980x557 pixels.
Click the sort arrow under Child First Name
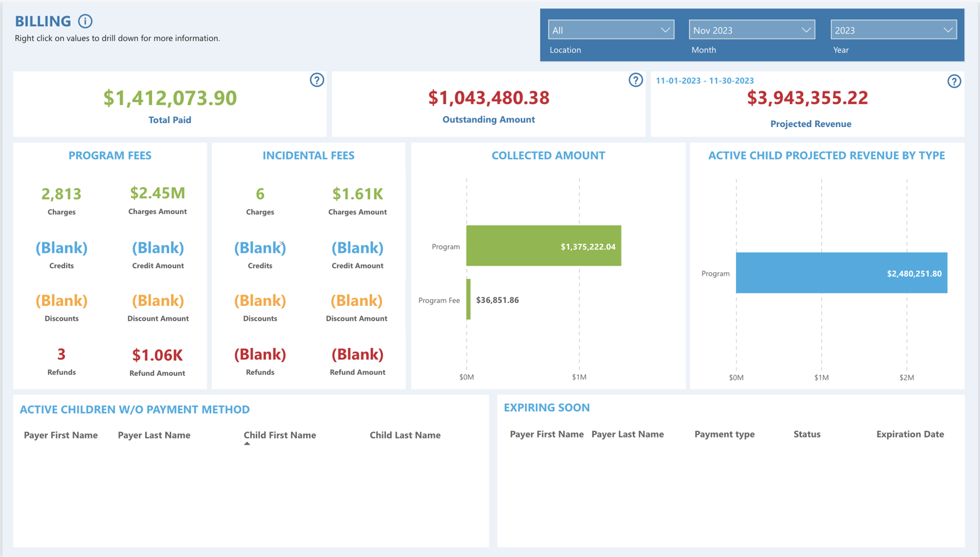(247, 443)
